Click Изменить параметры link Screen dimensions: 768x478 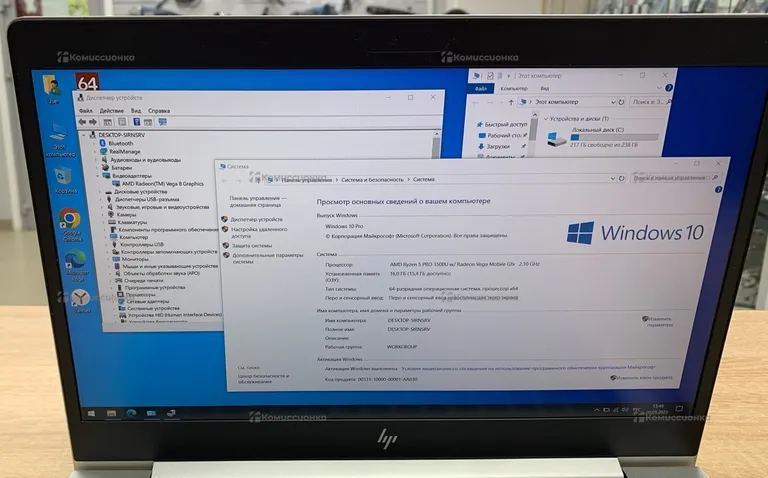[659, 322]
